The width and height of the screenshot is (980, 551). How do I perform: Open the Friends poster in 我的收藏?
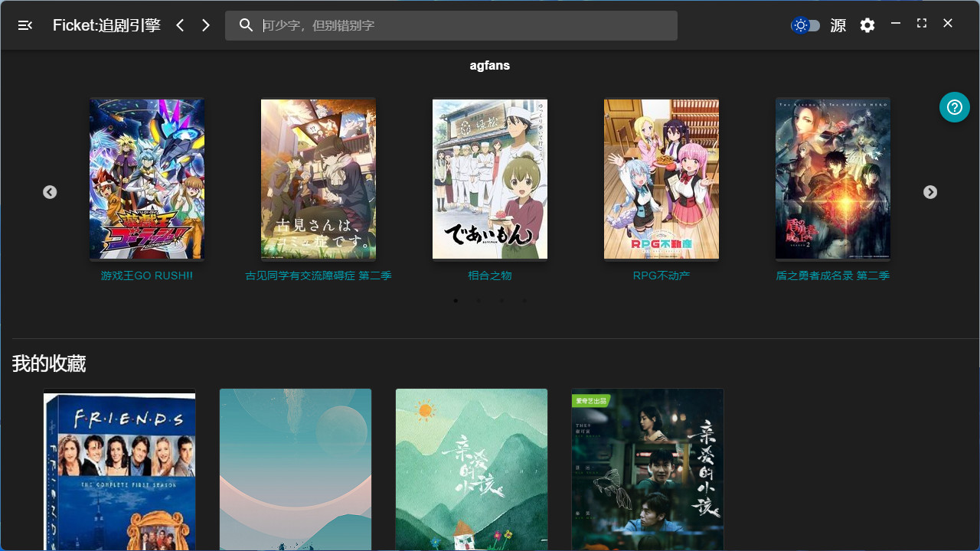119,469
